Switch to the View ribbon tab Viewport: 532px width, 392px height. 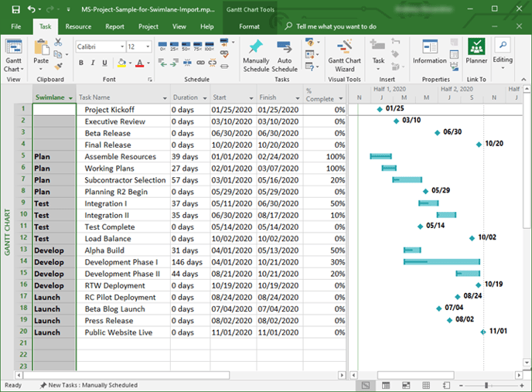179,26
